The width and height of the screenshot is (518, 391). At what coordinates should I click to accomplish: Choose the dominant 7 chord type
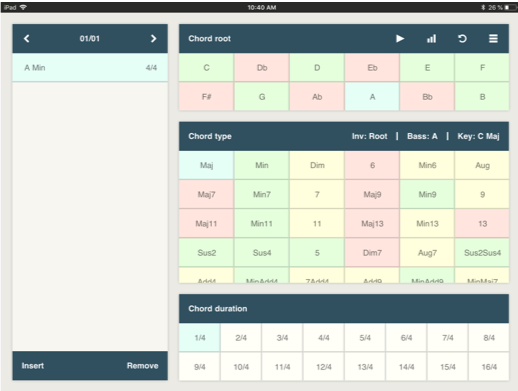[317, 194]
